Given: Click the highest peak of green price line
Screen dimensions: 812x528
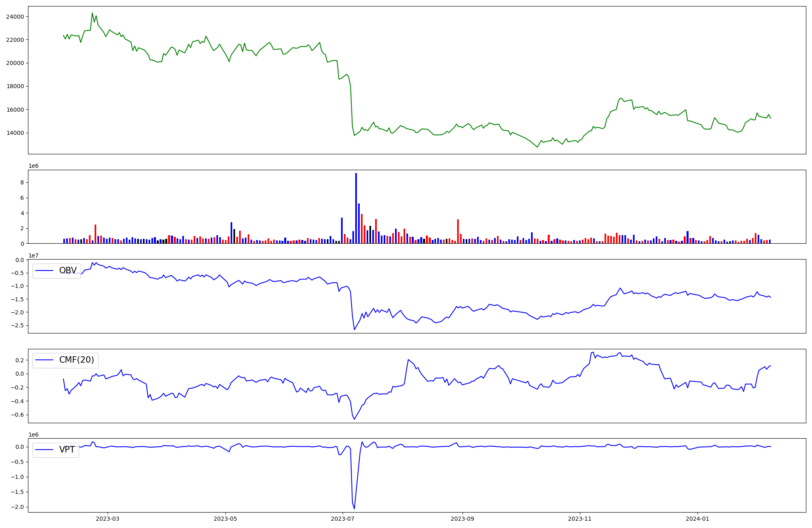Looking at the screenshot, I should coord(92,13).
